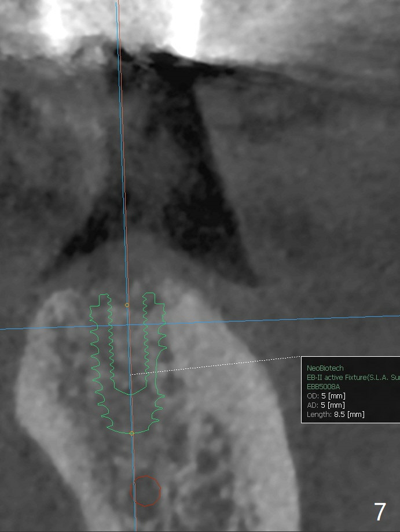400x532 pixels.
Task: Select the yellow handle at implant apex
Action: click(132, 433)
